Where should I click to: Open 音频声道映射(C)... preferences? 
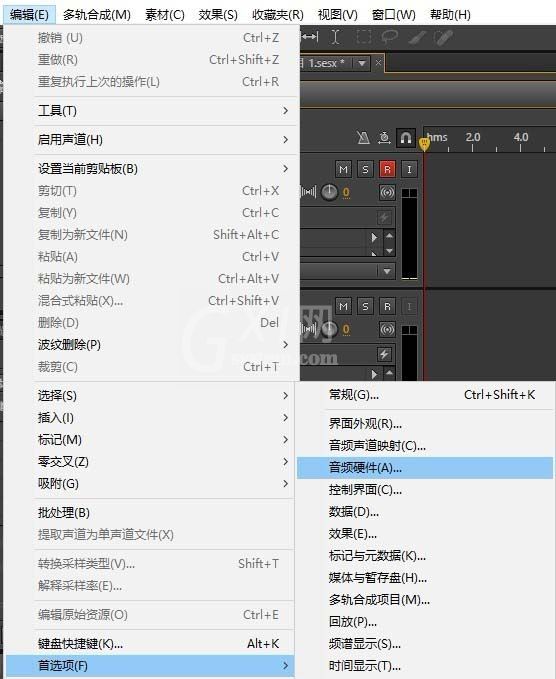[425, 446]
